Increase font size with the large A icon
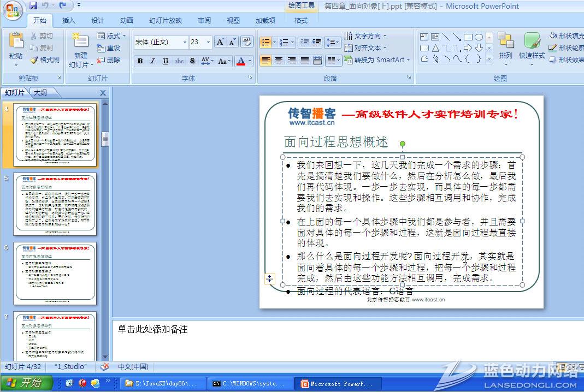The image size is (584, 392). pos(220,42)
